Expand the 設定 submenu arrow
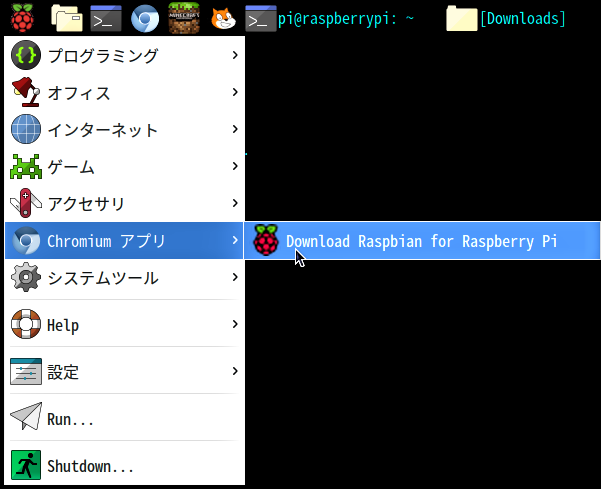This screenshot has height=489, width=601. [235, 371]
